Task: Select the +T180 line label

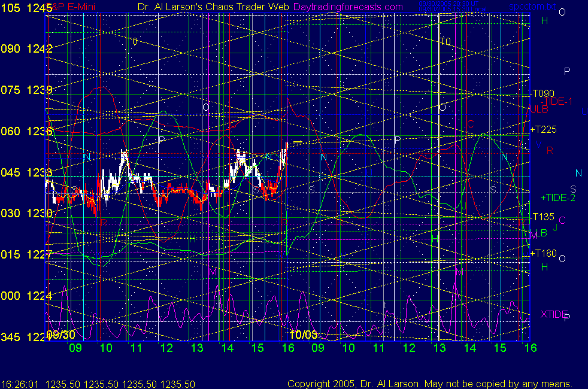Action: pyautogui.click(x=543, y=253)
